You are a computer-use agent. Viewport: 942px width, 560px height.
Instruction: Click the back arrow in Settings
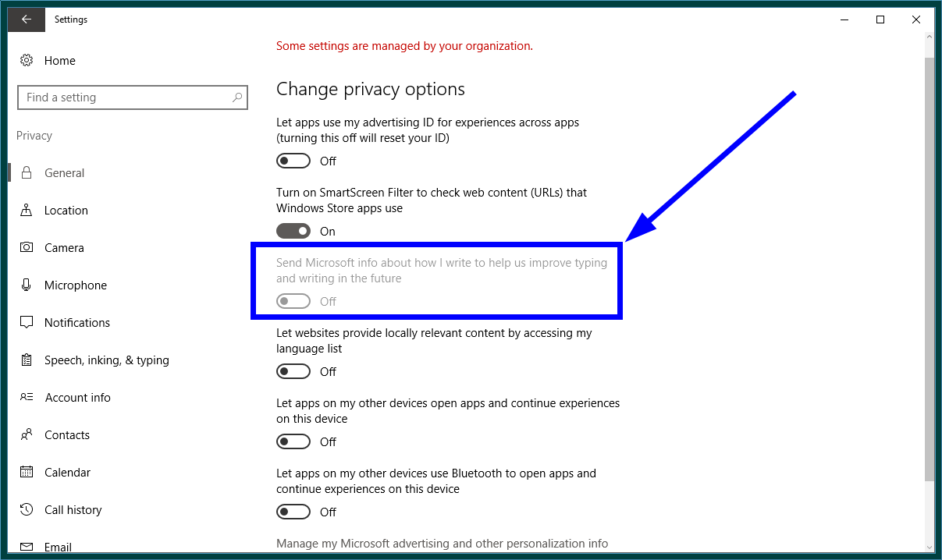(x=27, y=19)
